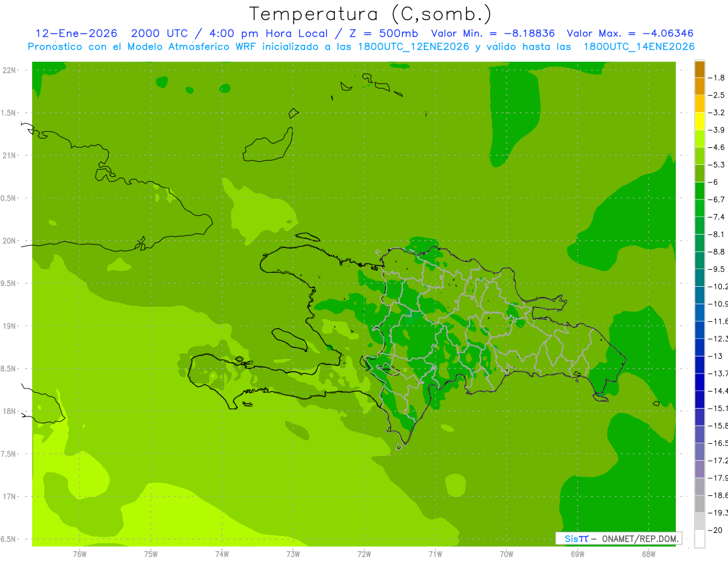Screen dimensions: 728x562
Task: Click the -19.3 colorbar value
Action: click(x=718, y=512)
